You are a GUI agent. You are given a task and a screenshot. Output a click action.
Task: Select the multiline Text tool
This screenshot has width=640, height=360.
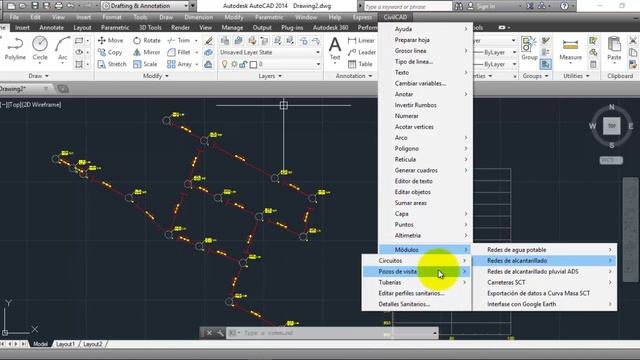click(335, 49)
